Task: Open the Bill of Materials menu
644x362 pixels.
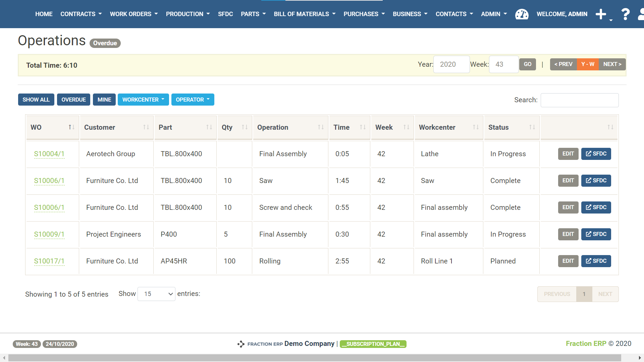Action: pos(304,14)
